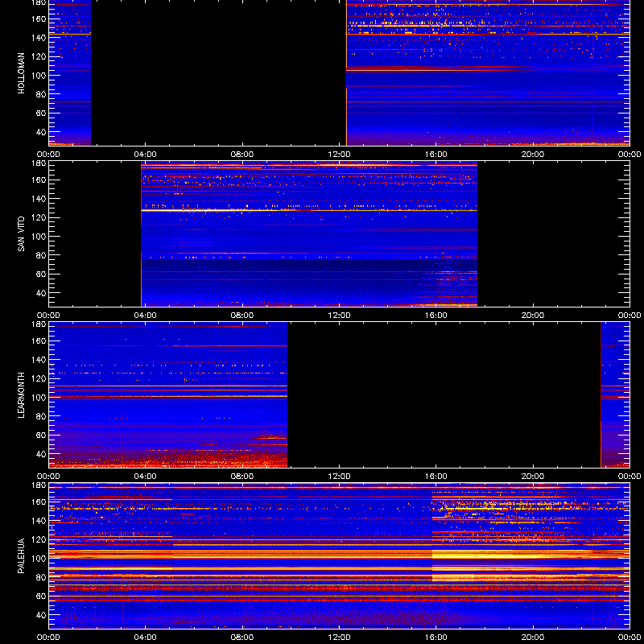Click Holloman panel's 12:00 time label
This screenshot has width=644, height=644.
tap(339, 155)
